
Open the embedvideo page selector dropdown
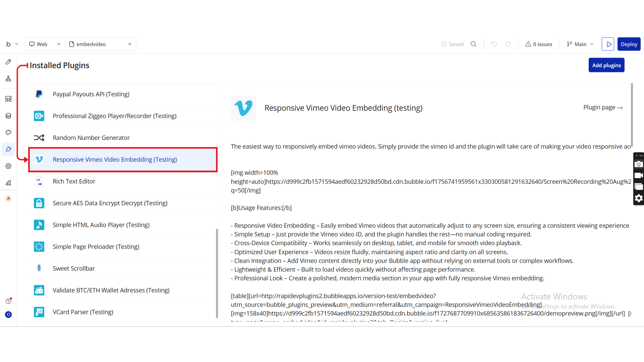pyautogui.click(x=100, y=44)
